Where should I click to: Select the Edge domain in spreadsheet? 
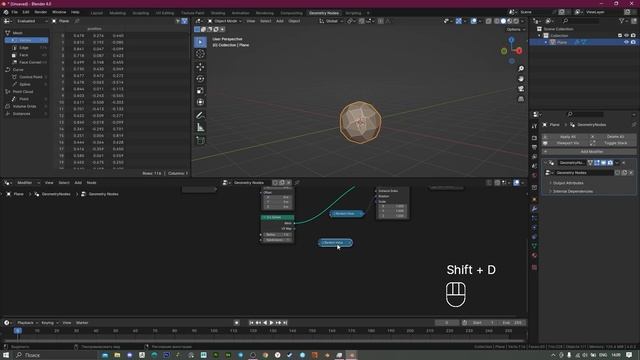(27, 48)
